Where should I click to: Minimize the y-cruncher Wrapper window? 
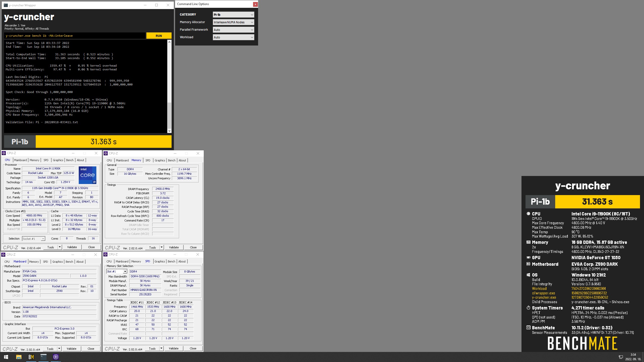pos(145,5)
